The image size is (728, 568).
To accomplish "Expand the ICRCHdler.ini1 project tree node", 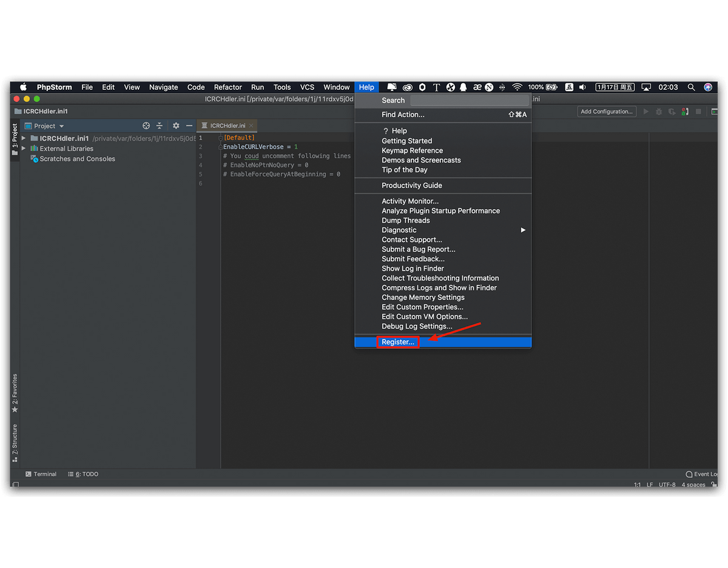I will pos(24,138).
